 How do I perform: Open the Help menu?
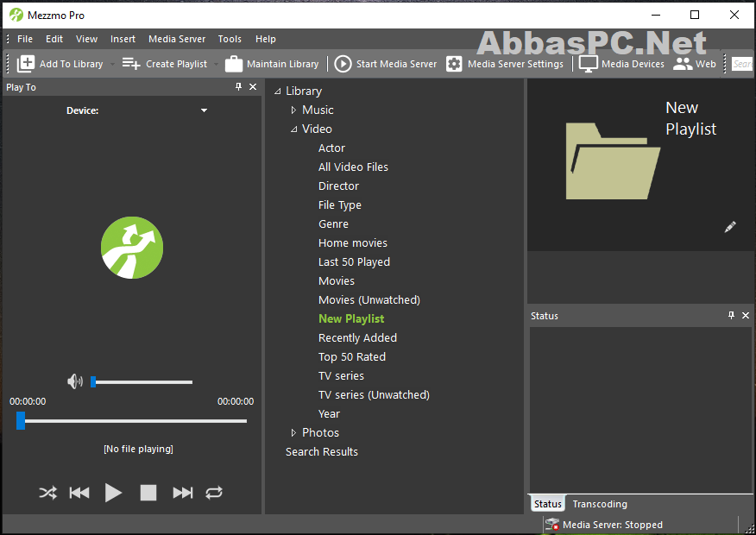click(266, 39)
